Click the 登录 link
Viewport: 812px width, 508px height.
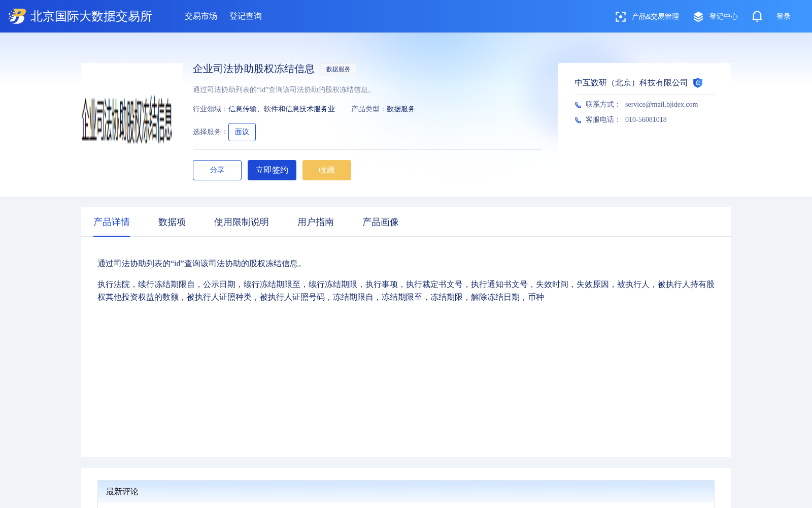click(x=784, y=17)
